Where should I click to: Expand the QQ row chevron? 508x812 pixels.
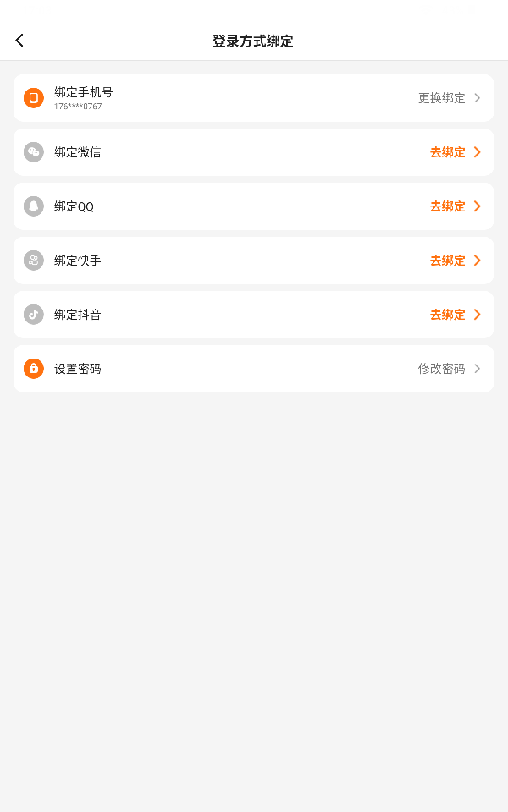click(478, 206)
